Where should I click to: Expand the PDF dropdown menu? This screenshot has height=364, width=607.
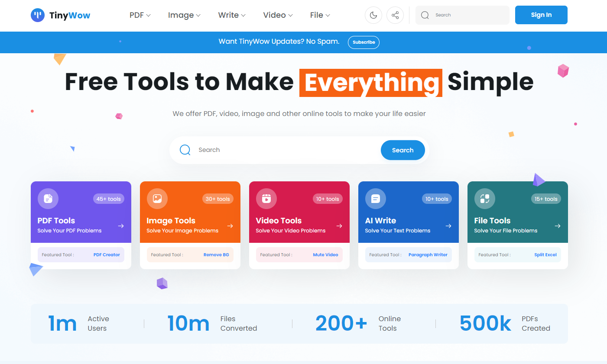(140, 15)
